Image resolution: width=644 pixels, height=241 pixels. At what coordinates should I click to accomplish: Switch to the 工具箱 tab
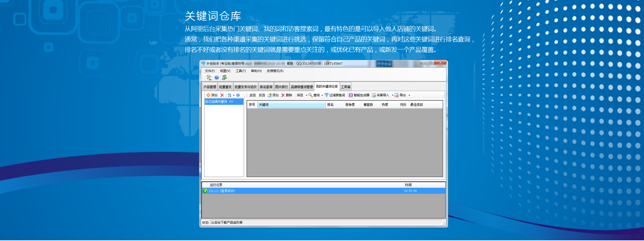(x=346, y=87)
